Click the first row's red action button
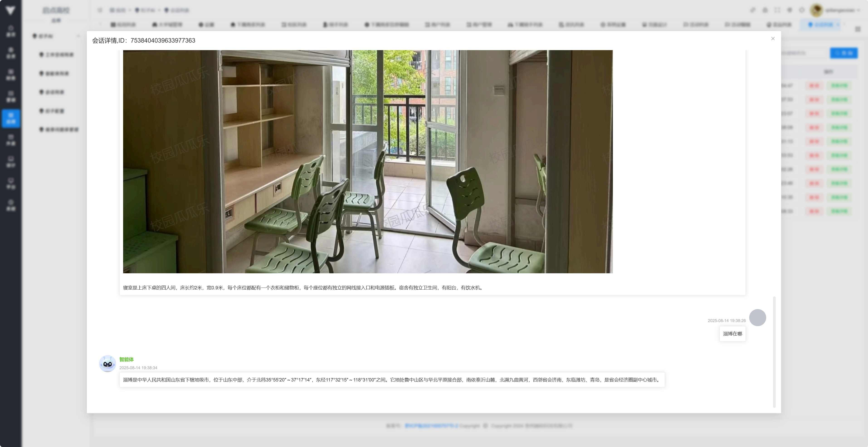The width and height of the screenshot is (868, 447). pos(814,86)
